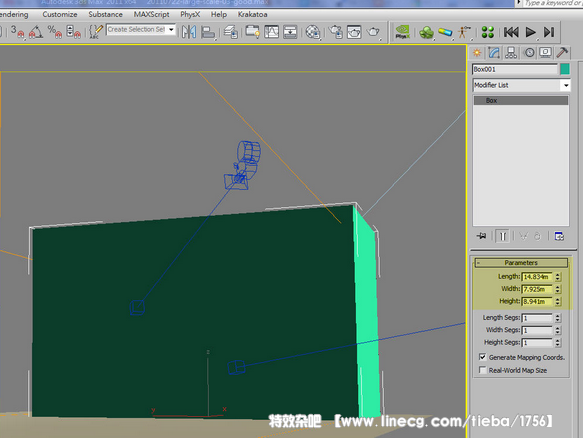Click the Length value field
Viewport: 583px width, 438px height.
coord(537,277)
